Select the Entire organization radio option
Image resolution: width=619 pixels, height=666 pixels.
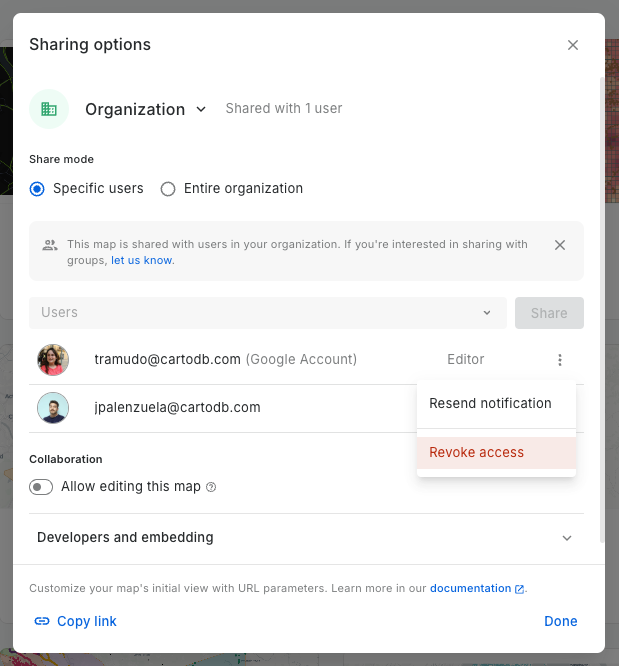tap(168, 188)
